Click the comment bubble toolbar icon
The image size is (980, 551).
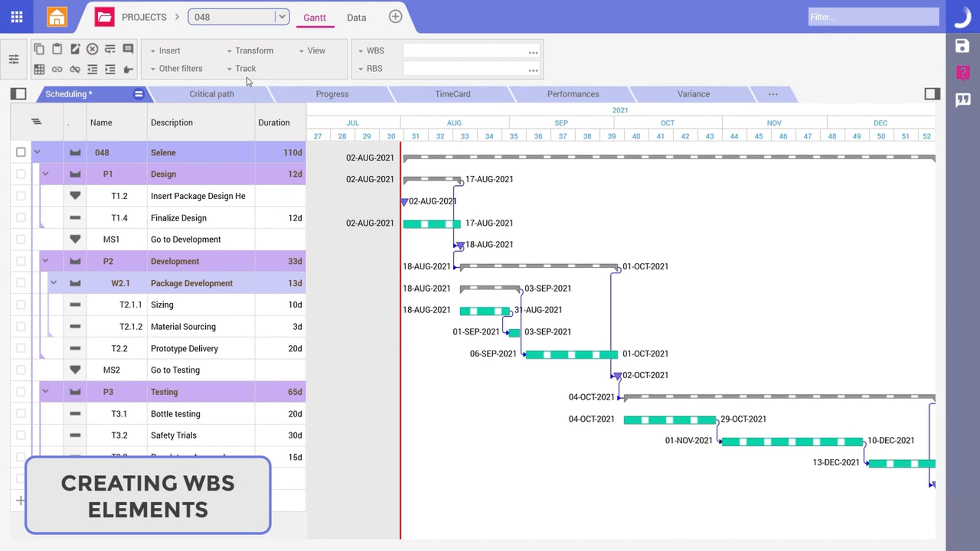128,49
